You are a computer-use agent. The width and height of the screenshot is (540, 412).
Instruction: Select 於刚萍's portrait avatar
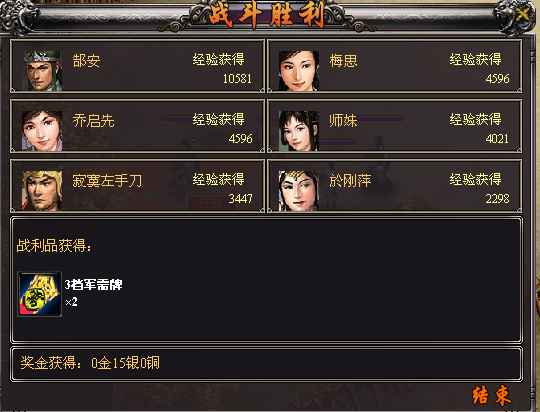pos(299,190)
